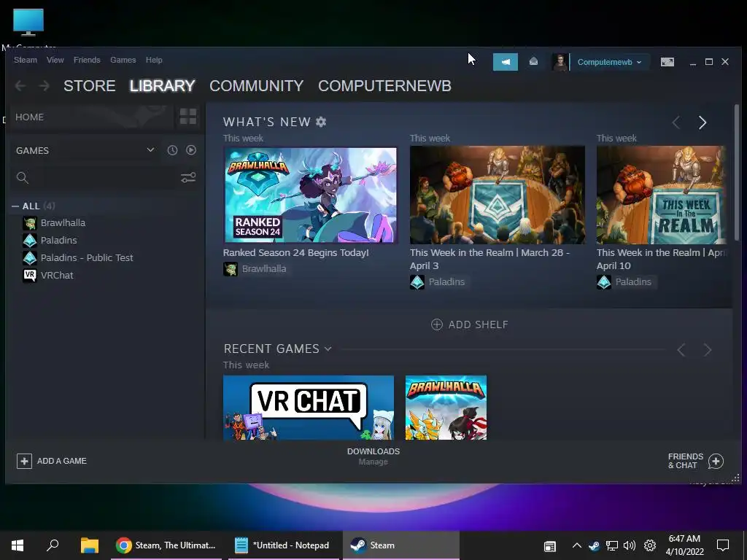Open the Help menu
The width and height of the screenshot is (747, 560).
(x=154, y=60)
